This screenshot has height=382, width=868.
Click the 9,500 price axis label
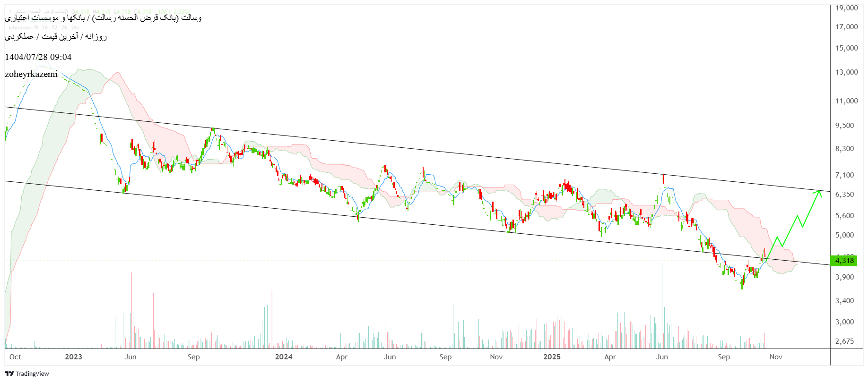coord(845,126)
